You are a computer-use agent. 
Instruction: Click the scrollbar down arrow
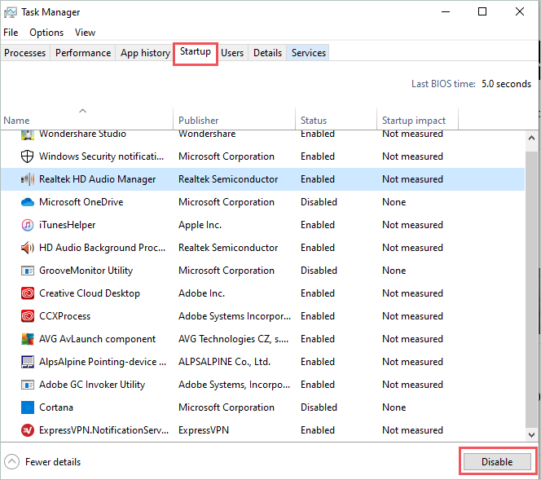531,435
